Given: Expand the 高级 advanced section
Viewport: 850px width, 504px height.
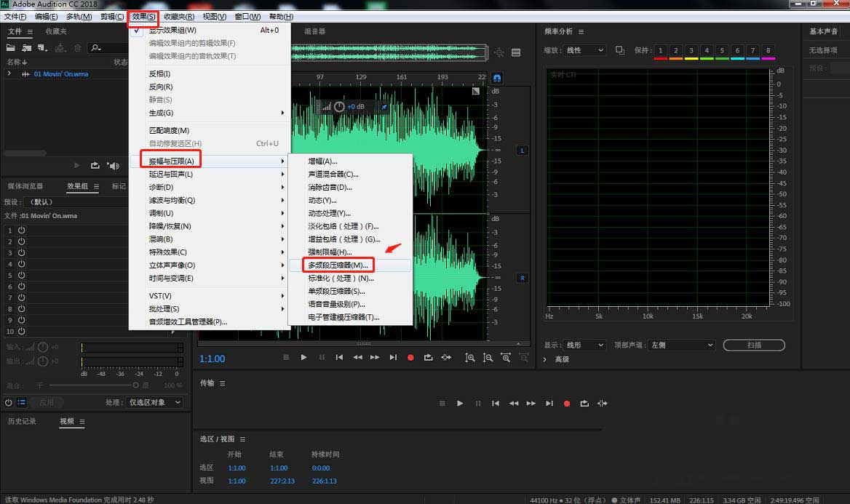Looking at the screenshot, I should 546,359.
